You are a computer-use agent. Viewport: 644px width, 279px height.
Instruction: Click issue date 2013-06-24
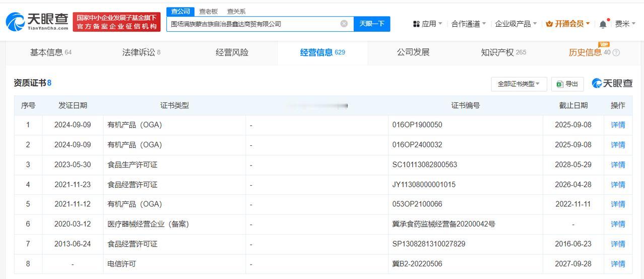click(73, 244)
